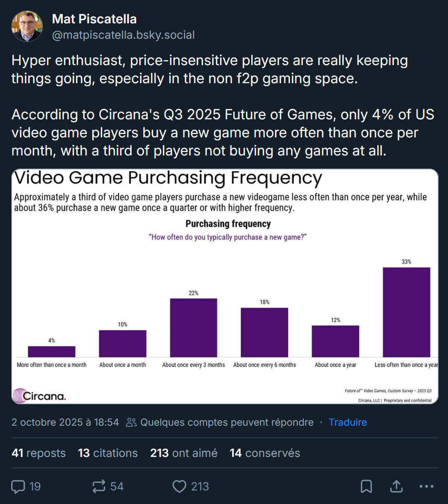Click the post date 2 octobre 2025

tap(65, 422)
